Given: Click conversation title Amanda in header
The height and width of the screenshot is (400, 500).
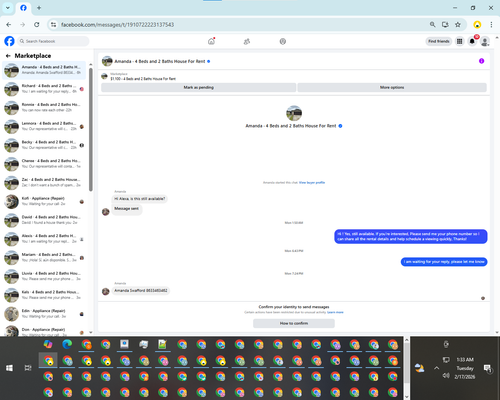Looking at the screenshot, I should point(160,61).
